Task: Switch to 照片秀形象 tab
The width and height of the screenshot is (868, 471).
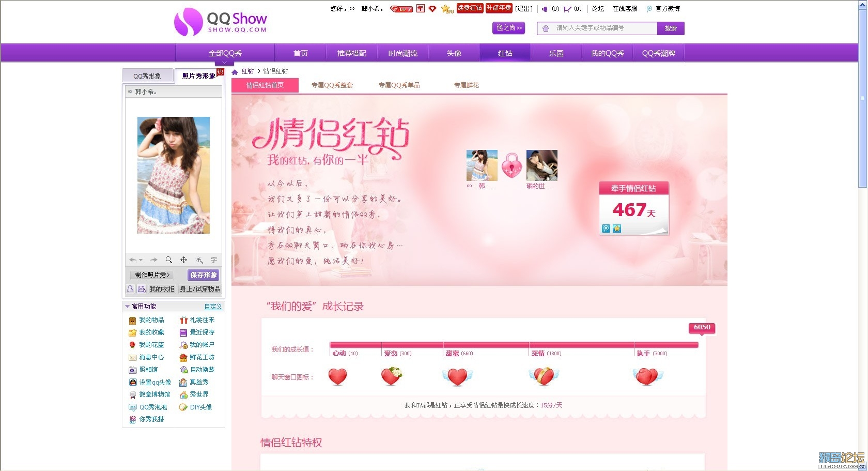Action: 199,76
